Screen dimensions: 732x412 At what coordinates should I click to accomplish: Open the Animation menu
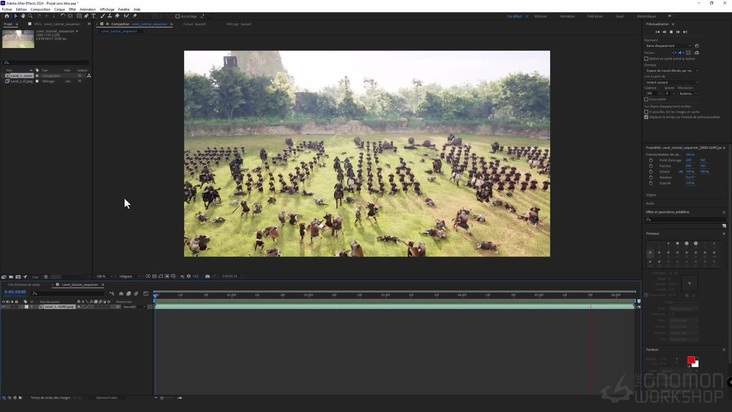88,9
